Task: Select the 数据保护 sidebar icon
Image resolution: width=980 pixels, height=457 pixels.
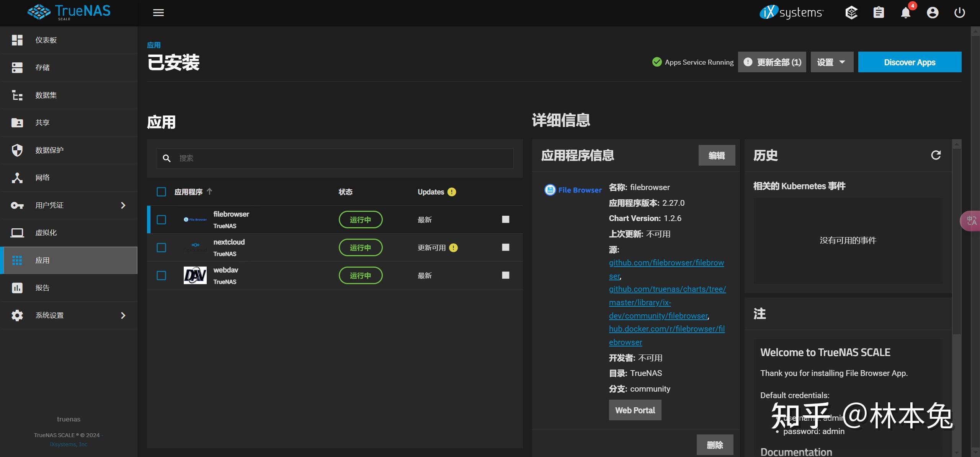Action: coord(17,150)
